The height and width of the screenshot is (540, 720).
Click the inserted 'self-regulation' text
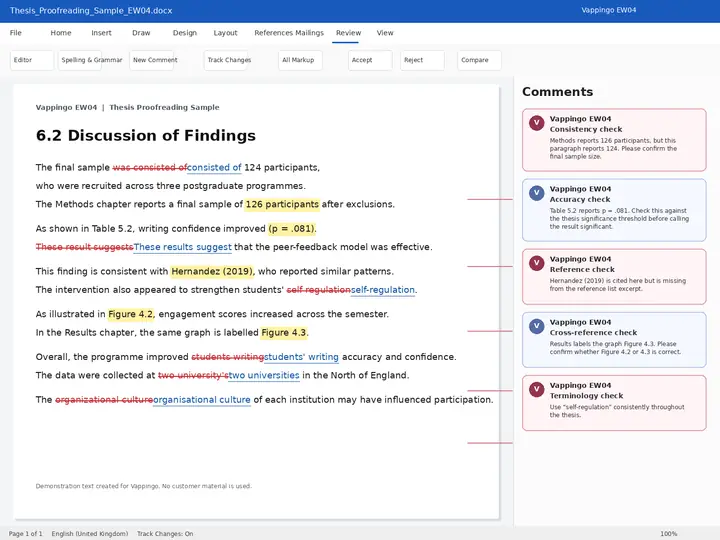pos(382,290)
